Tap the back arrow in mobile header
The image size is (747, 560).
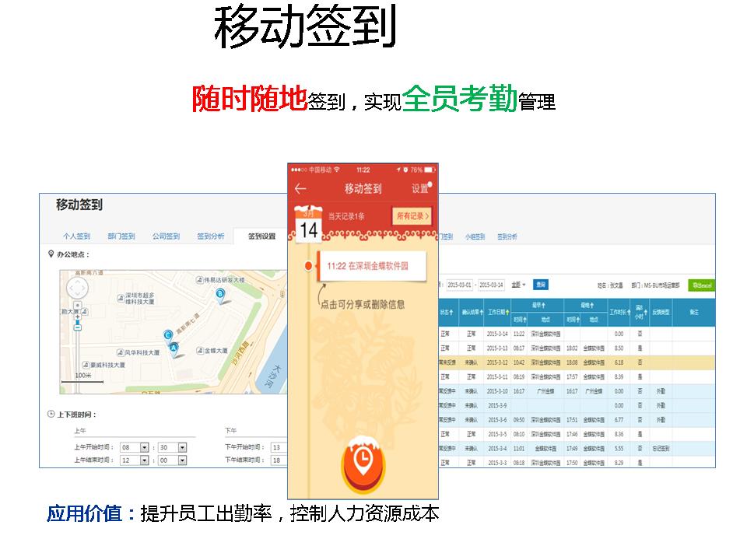click(300, 189)
